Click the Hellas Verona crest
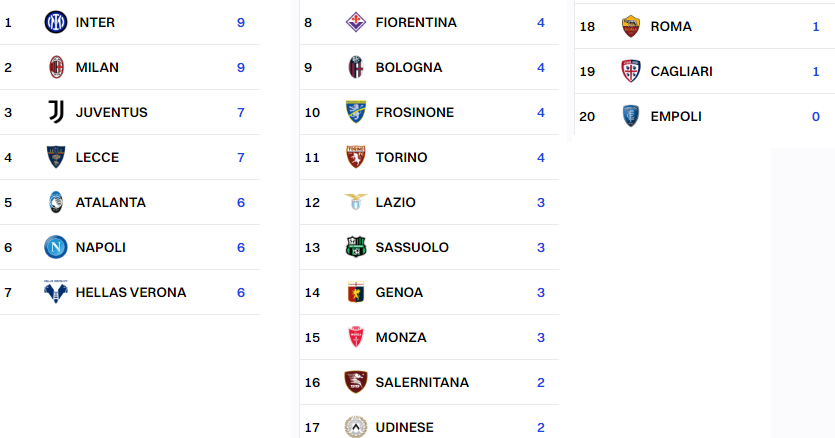 tap(56, 292)
